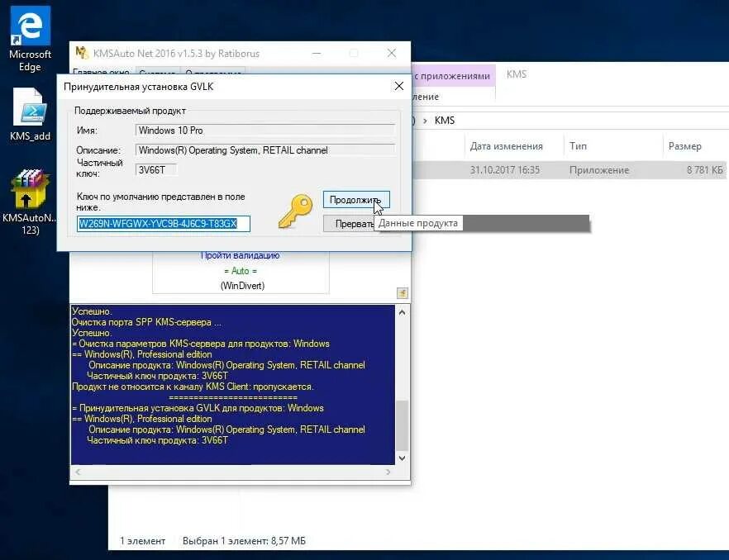Screen dimensions: 729x560
Task: Click the Описание field with RETAIL channel
Action: [265, 150]
